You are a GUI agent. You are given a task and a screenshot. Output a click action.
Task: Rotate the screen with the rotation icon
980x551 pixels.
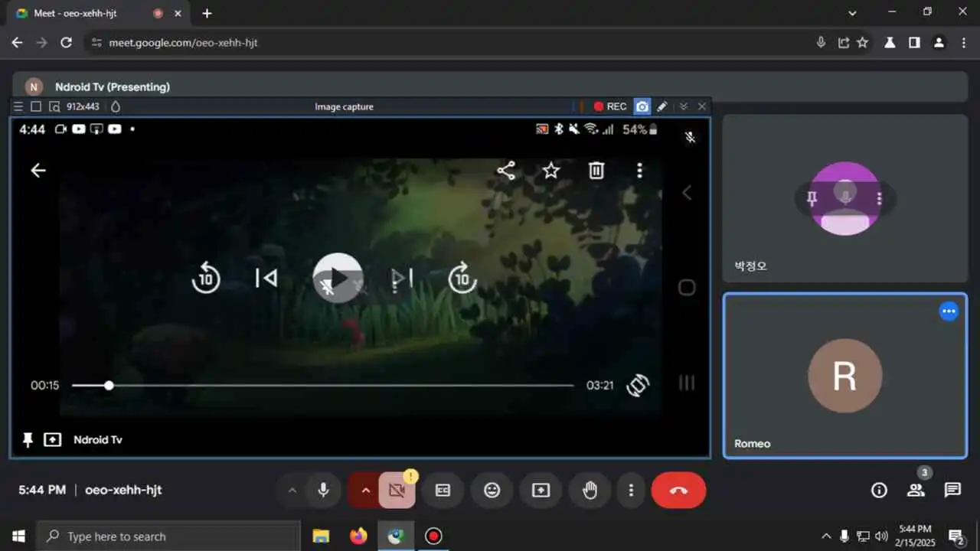(x=638, y=385)
